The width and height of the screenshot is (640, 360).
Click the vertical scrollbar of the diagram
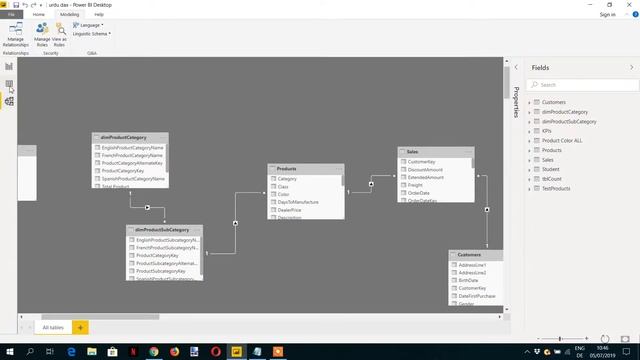(x=507, y=82)
